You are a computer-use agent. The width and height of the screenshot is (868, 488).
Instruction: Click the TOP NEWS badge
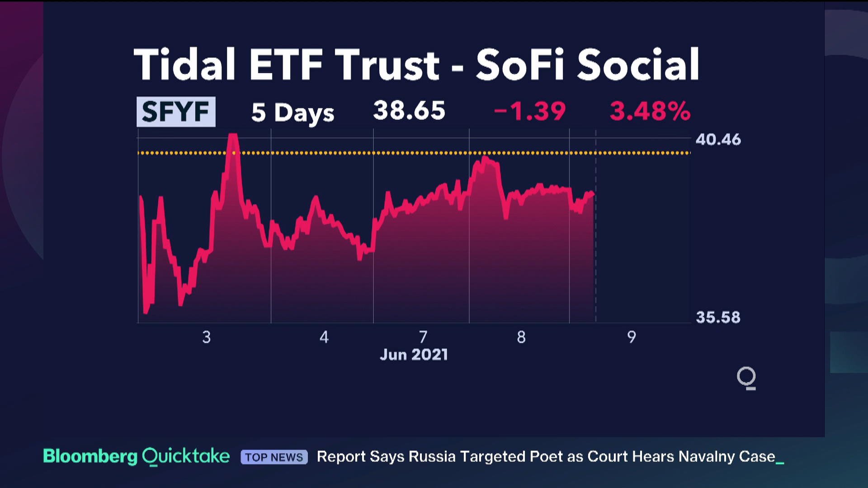274,457
